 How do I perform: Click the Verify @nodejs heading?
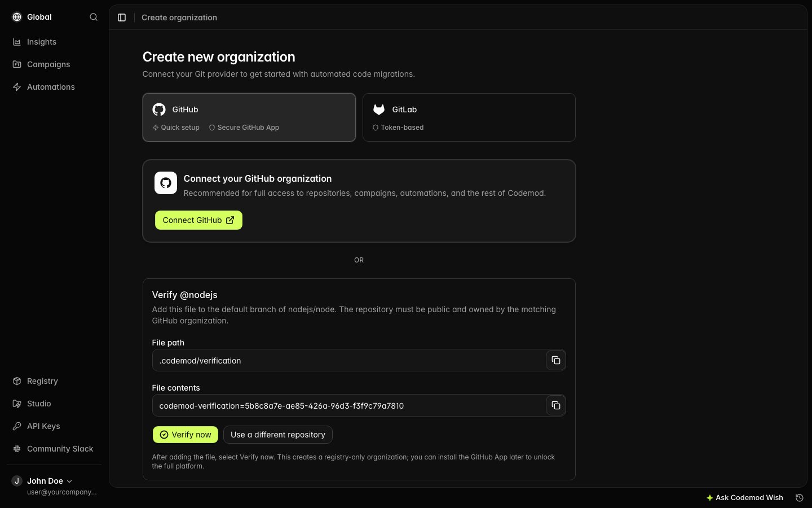[x=184, y=295]
